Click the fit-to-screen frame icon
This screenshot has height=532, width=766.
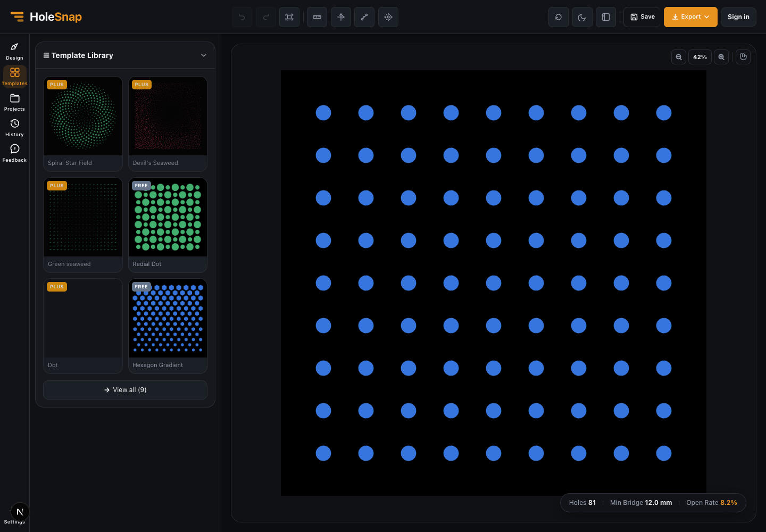tap(289, 17)
